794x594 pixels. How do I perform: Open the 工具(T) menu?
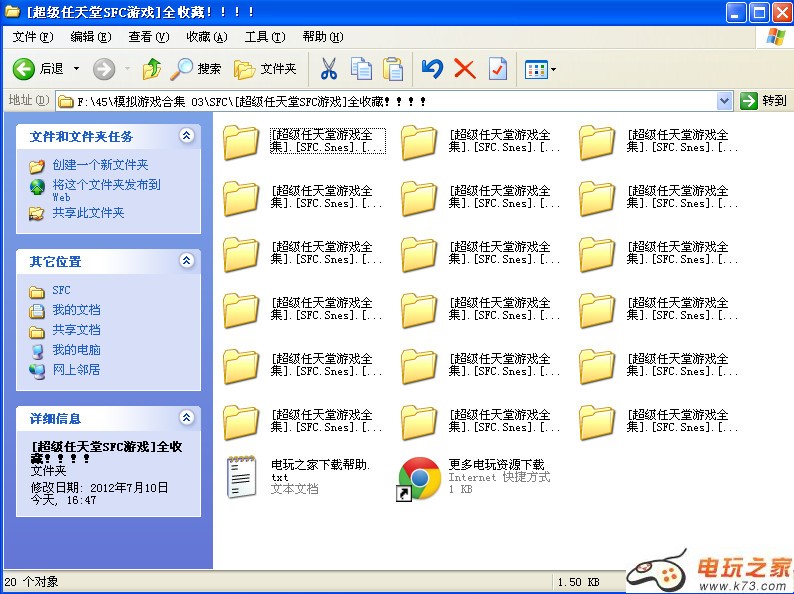coord(264,37)
